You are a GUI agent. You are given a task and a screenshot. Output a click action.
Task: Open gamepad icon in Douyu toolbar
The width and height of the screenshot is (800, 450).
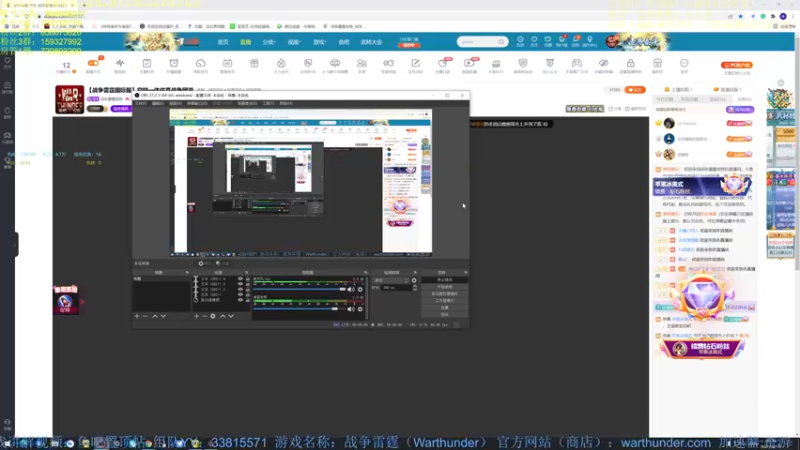(x=577, y=64)
